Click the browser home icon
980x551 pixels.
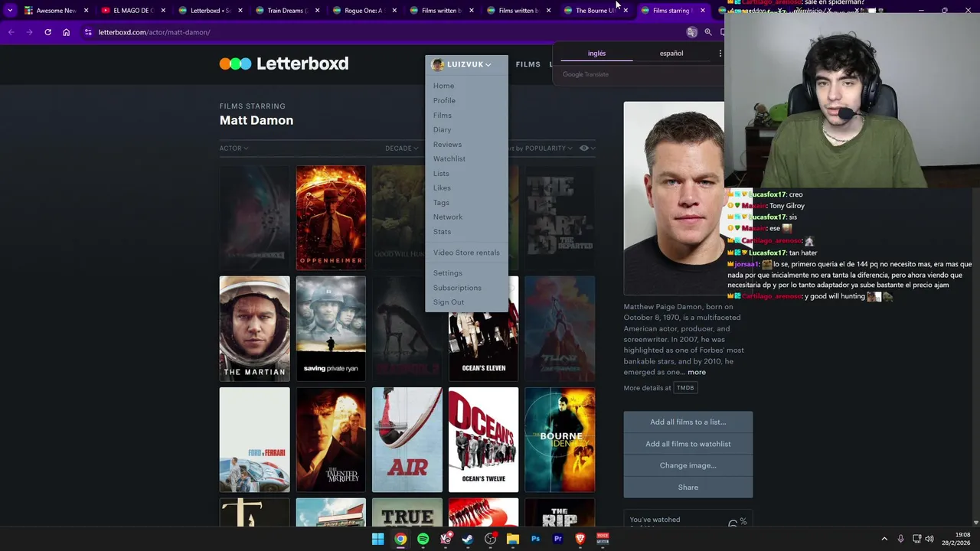[66, 32]
